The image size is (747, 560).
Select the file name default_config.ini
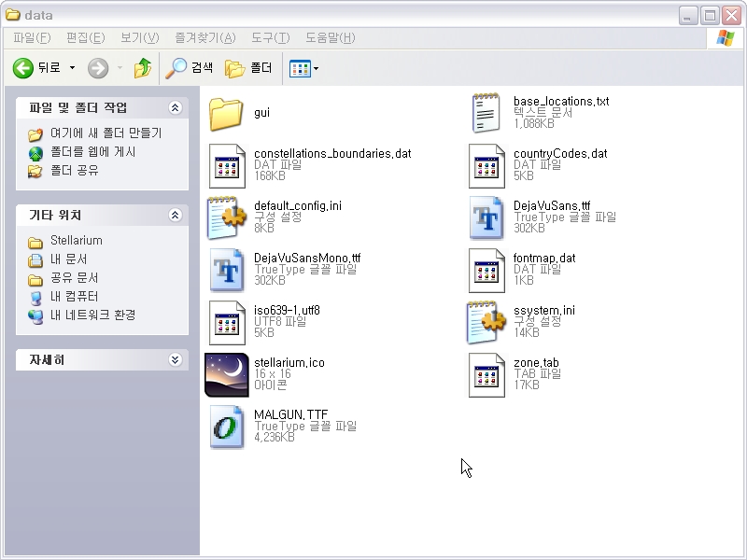tap(298, 205)
